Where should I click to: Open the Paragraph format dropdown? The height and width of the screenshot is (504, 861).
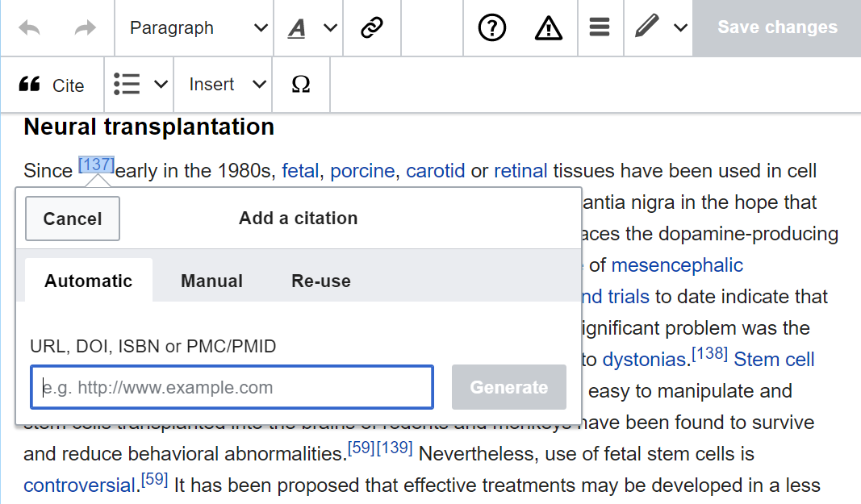194,27
